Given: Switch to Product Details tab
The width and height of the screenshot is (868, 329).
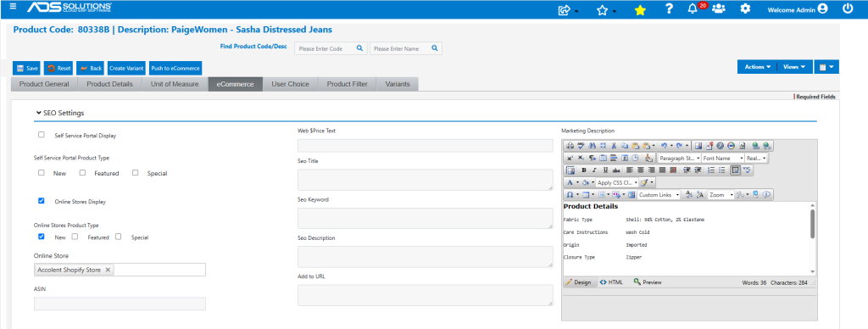Looking at the screenshot, I should [x=109, y=84].
